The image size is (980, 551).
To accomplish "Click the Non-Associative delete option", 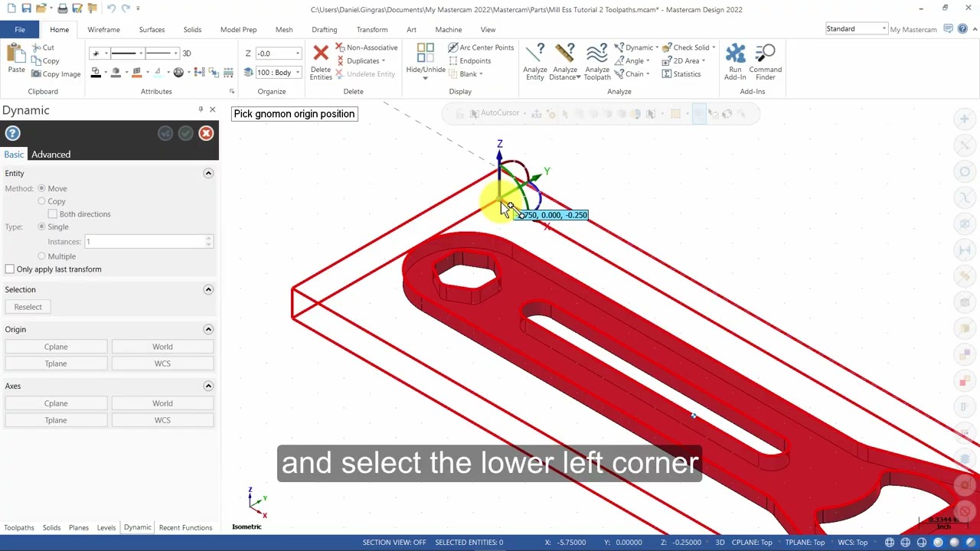I will pos(366,47).
